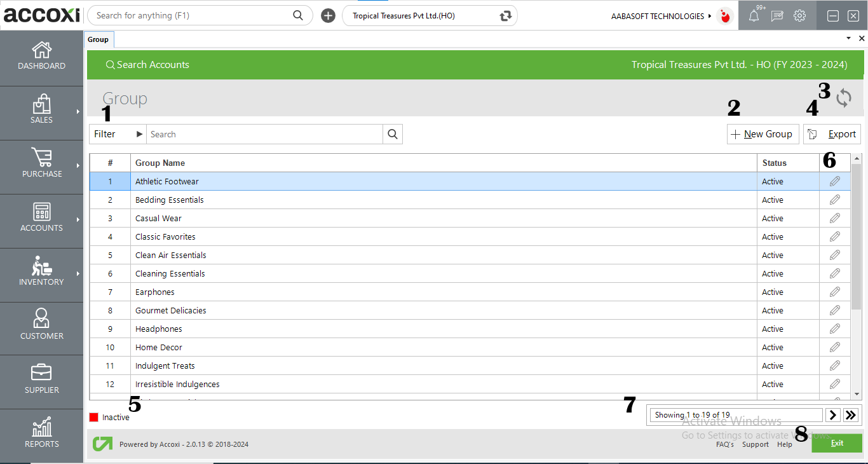Open the Search Accounts panel
868x464 pixels.
[147, 64]
